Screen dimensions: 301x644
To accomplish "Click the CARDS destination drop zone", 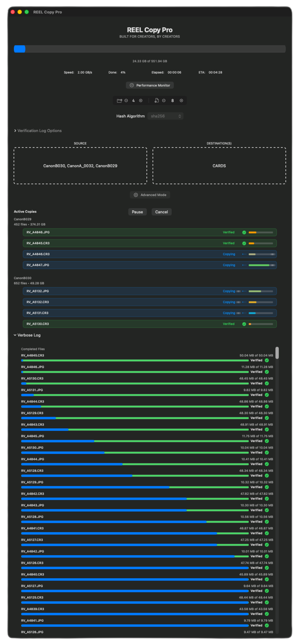I will click(x=219, y=166).
